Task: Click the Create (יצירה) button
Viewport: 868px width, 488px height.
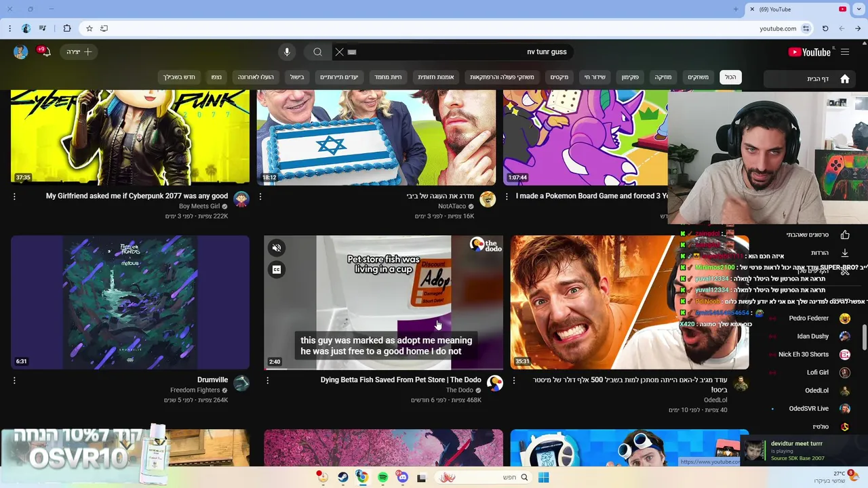Action: coord(79,52)
